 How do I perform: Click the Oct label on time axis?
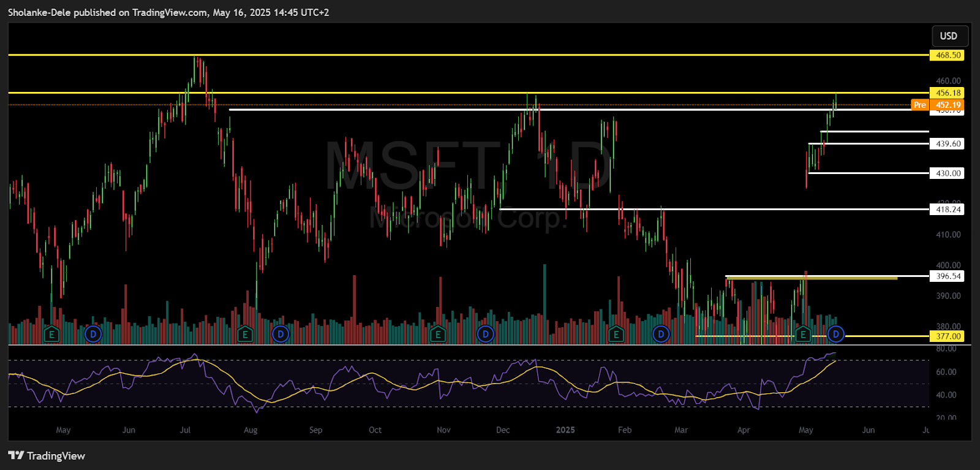375,430
